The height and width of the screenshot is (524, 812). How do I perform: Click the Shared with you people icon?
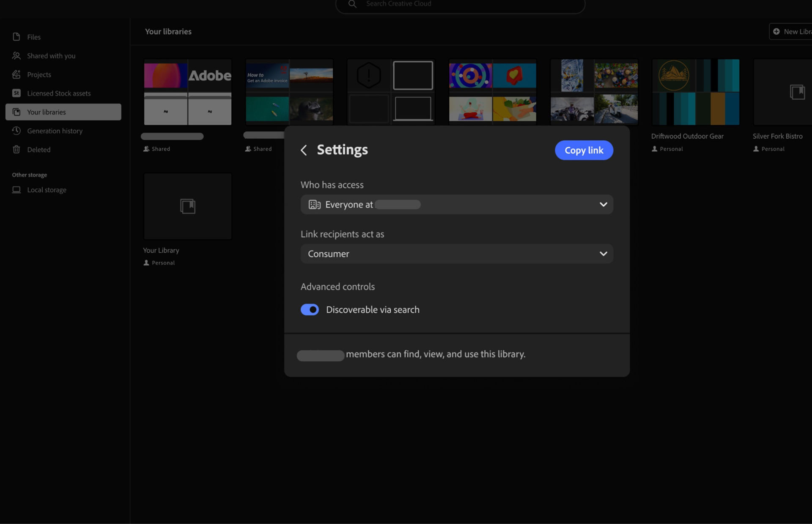(x=16, y=55)
